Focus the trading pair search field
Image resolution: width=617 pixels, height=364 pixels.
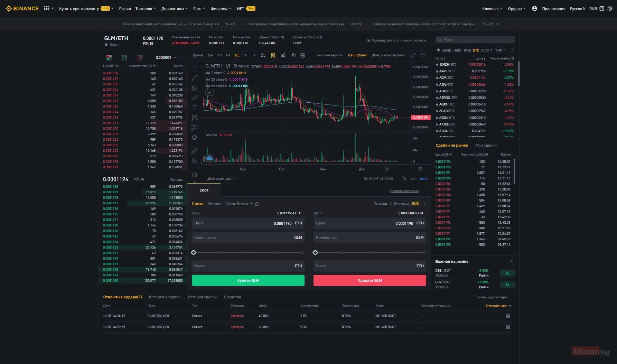pos(475,40)
